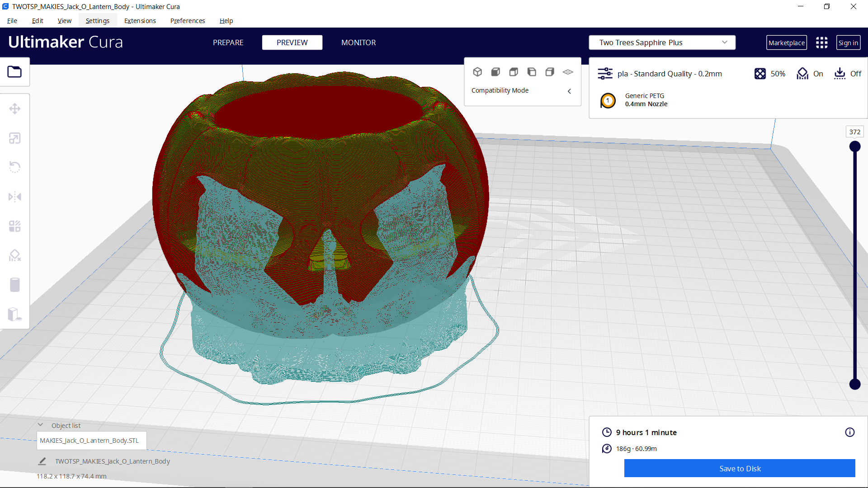Switch to the PREPARE stage tab
The height and width of the screenshot is (488, 868).
coord(228,42)
